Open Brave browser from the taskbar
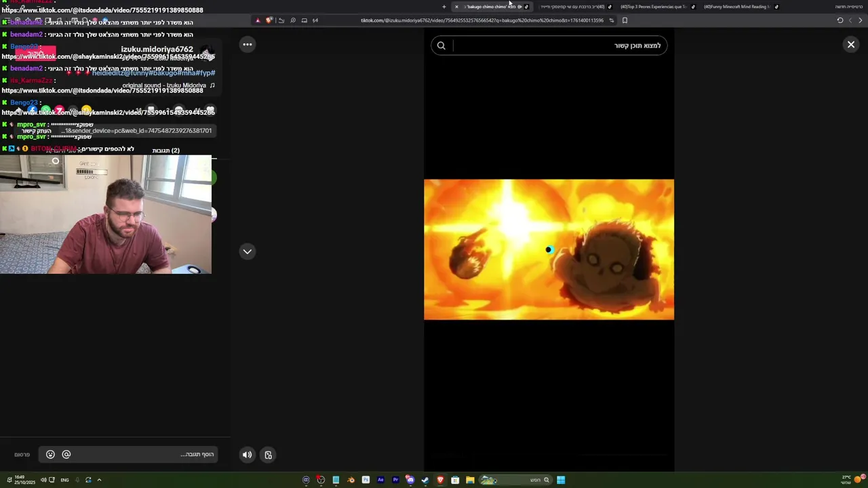This screenshot has width=868, height=488. pos(440,480)
